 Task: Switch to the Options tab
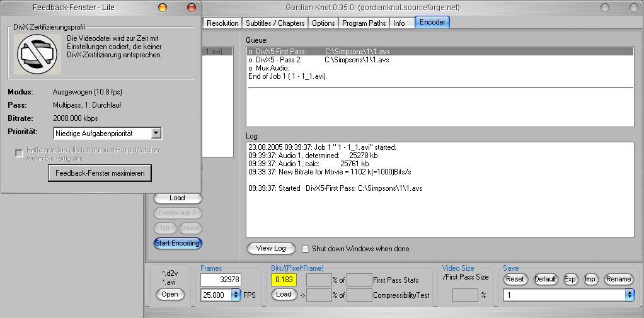tap(323, 23)
